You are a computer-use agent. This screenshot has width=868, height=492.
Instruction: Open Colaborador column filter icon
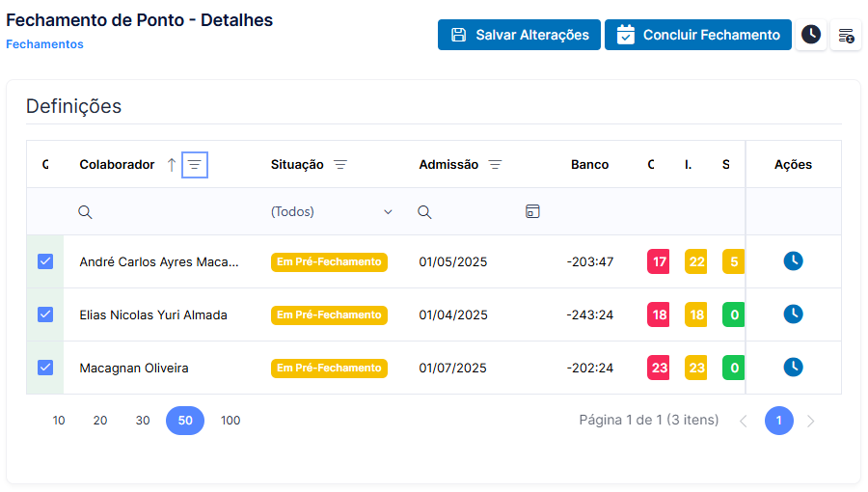click(194, 165)
